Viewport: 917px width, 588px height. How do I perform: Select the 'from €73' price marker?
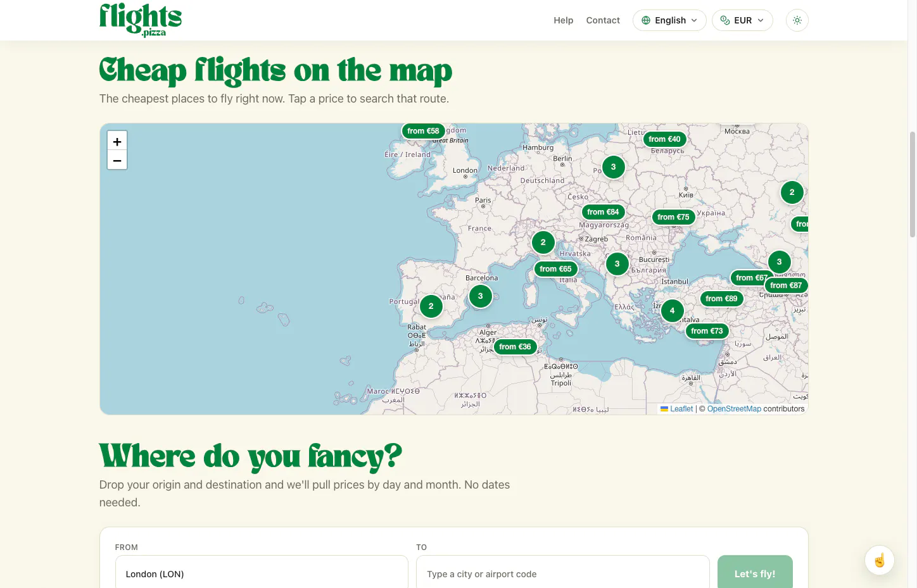[707, 331]
